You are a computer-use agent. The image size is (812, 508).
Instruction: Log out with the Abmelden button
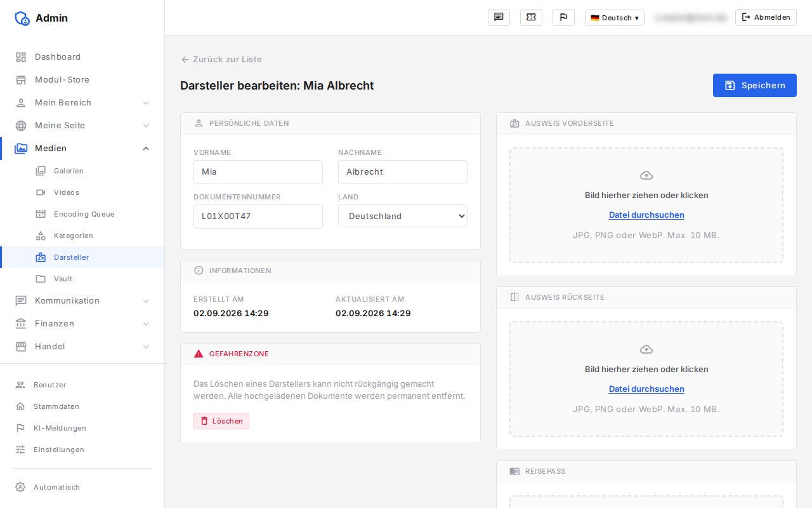click(x=766, y=17)
